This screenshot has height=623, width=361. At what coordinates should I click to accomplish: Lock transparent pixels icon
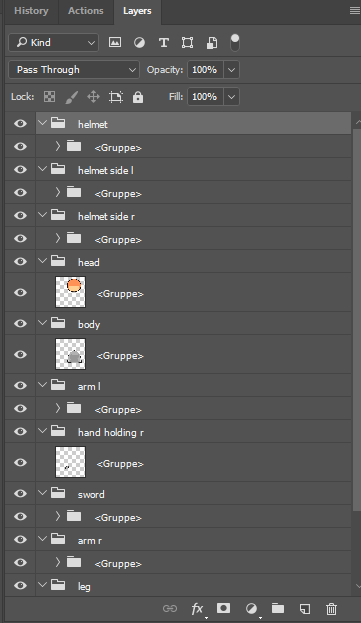click(49, 97)
